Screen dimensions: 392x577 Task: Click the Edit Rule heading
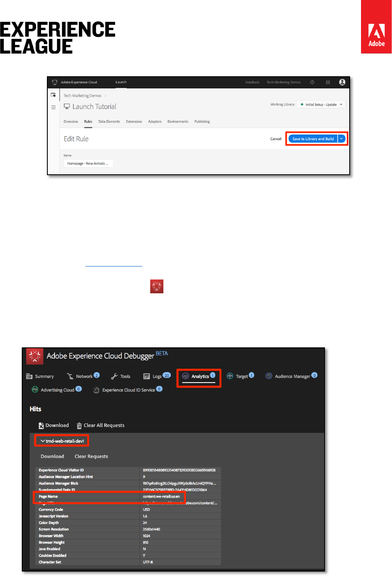tap(76, 139)
